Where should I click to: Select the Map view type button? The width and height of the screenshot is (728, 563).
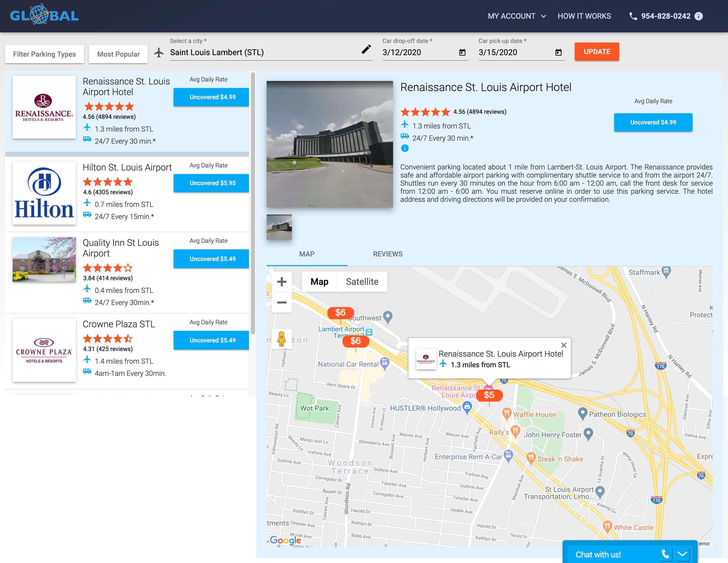[x=319, y=282]
